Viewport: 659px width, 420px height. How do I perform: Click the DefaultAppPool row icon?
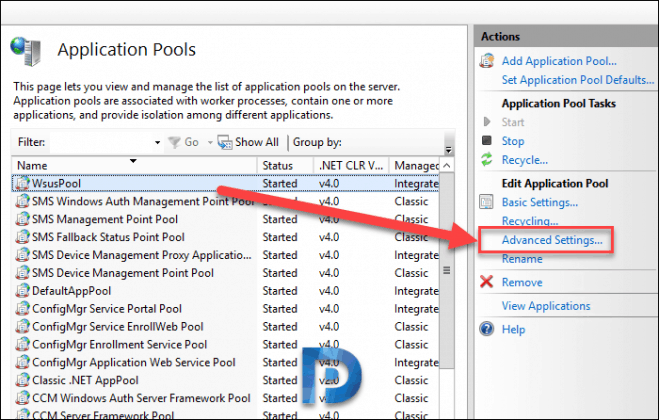pos(22,291)
